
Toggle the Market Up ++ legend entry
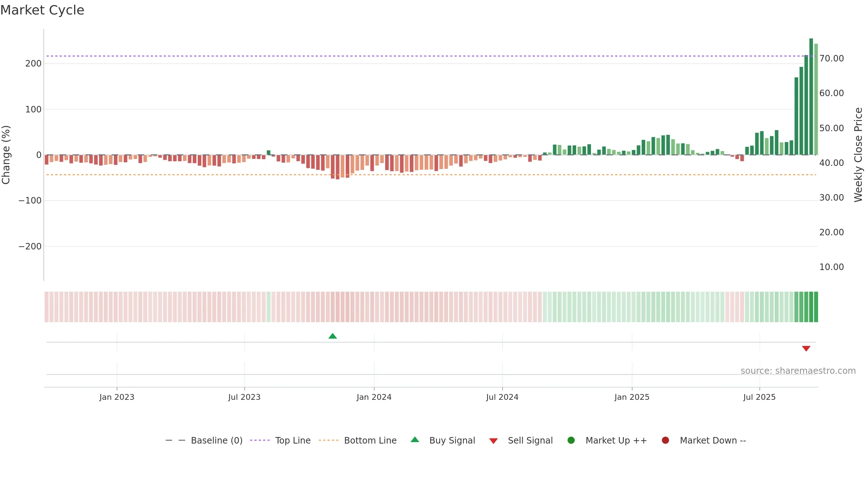[x=607, y=440]
